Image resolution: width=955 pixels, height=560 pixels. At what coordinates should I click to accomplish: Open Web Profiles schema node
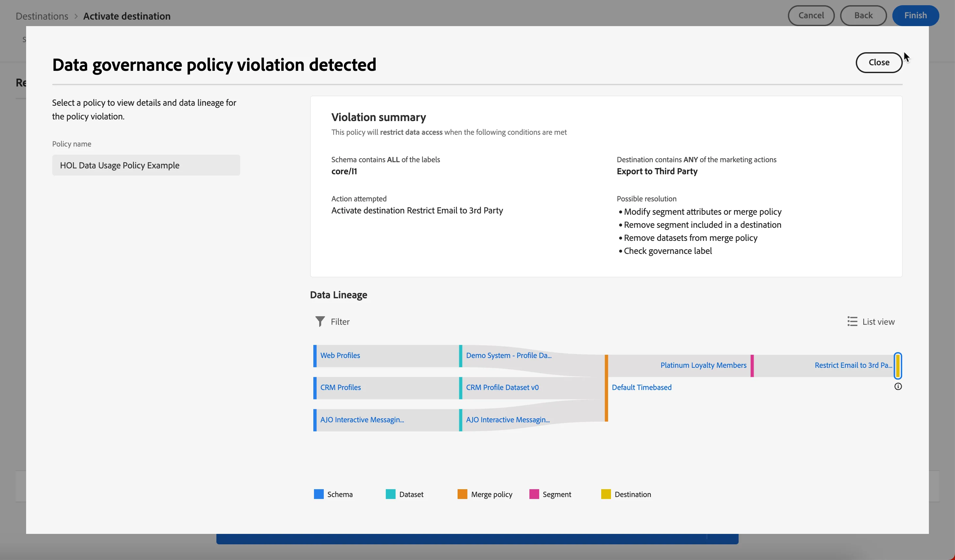340,355
